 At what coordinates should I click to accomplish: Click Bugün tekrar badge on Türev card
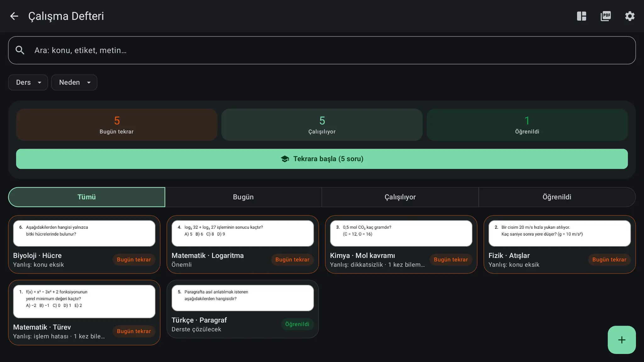(134, 331)
